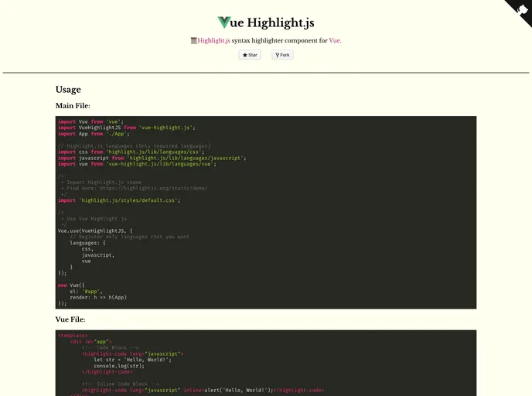
Task: Click the fork icon in the Fork button
Action: 278,55
